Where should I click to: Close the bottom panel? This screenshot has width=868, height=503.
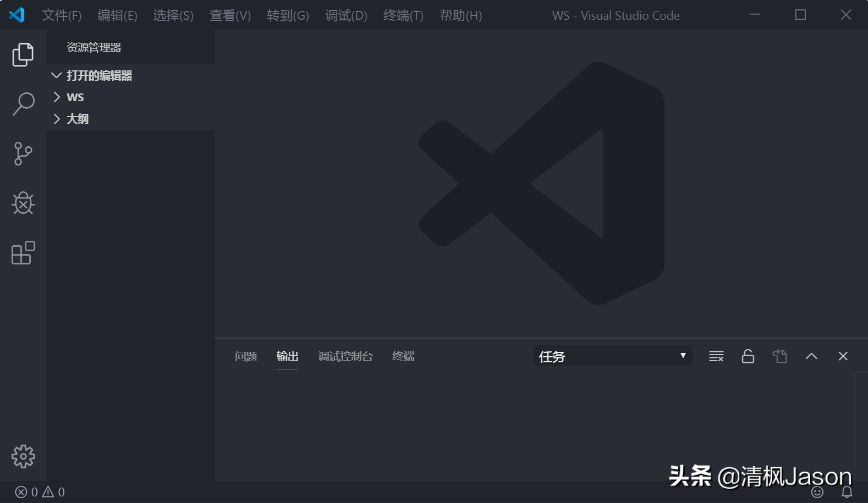click(x=843, y=356)
